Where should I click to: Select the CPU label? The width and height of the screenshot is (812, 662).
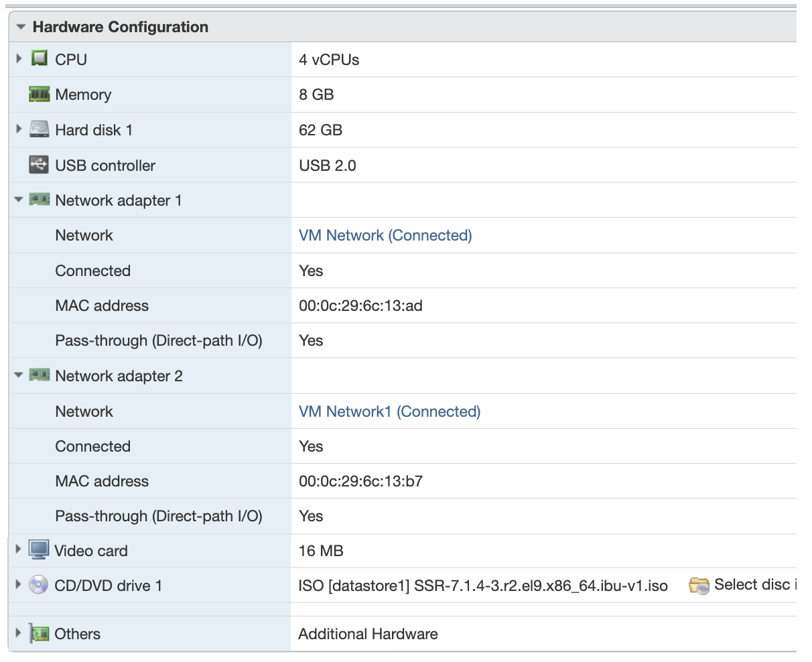coord(71,60)
